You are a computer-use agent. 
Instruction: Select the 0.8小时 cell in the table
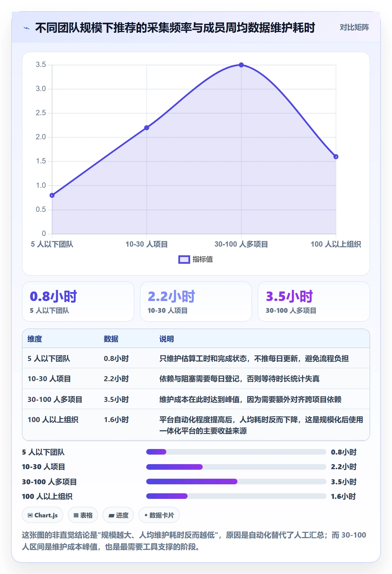point(116,358)
